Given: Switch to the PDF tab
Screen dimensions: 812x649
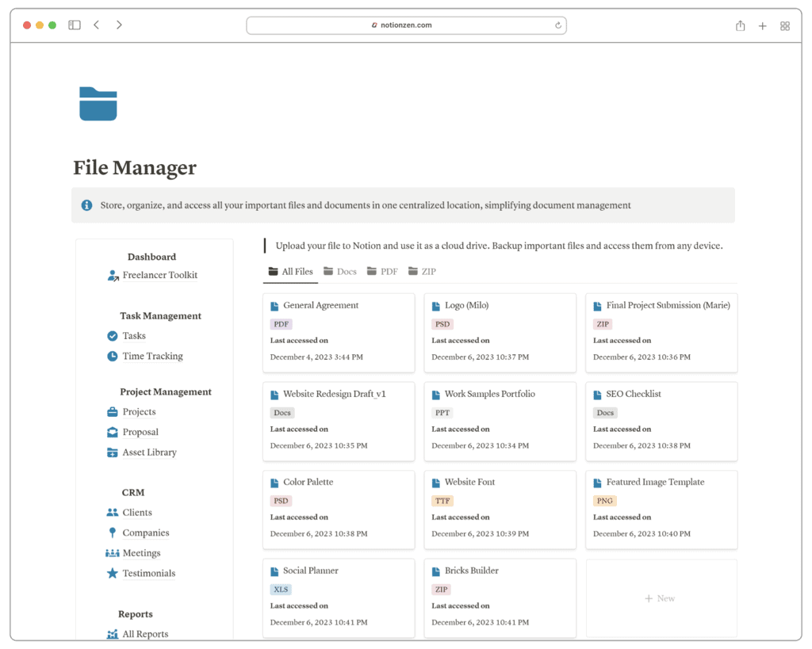Looking at the screenshot, I should pyautogui.click(x=382, y=272).
